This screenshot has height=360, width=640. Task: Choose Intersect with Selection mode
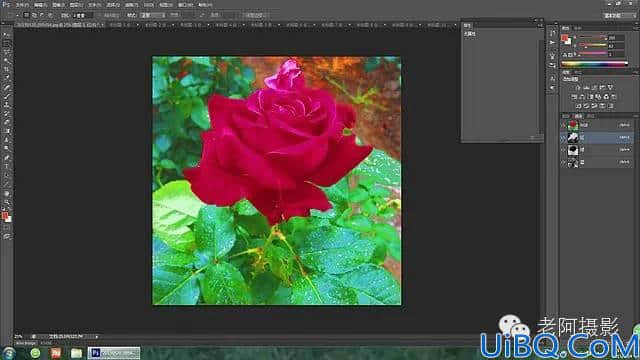[x=50, y=15]
